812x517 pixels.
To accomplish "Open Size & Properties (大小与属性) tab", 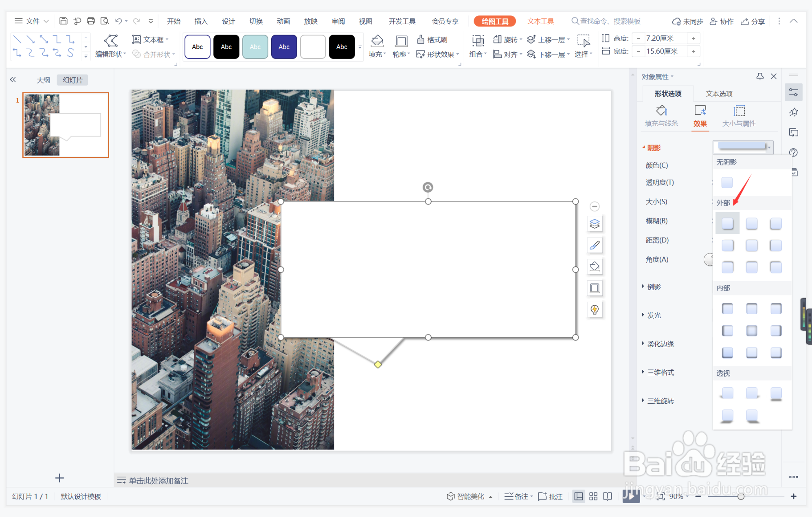I will (739, 117).
